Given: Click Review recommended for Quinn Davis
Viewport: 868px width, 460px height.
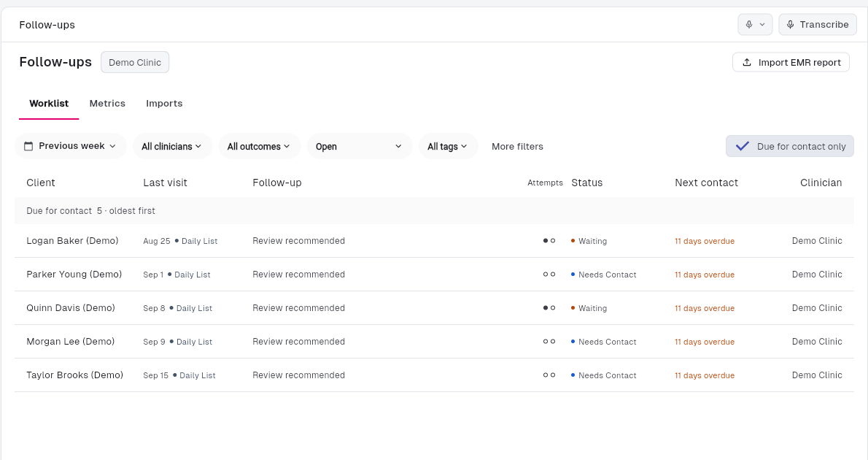Looking at the screenshot, I should click(x=299, y=308).
